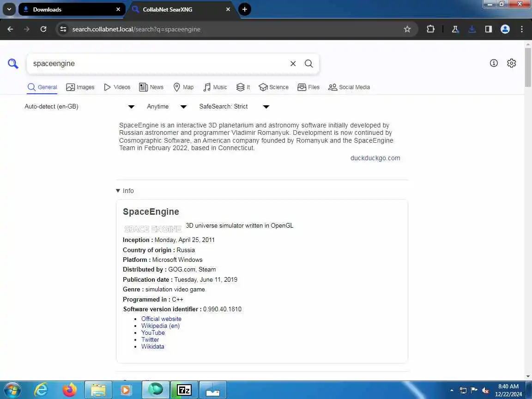Bookmark this page with star icon
Viewport: 532px width, 399px height.
[x=407, y=29]
